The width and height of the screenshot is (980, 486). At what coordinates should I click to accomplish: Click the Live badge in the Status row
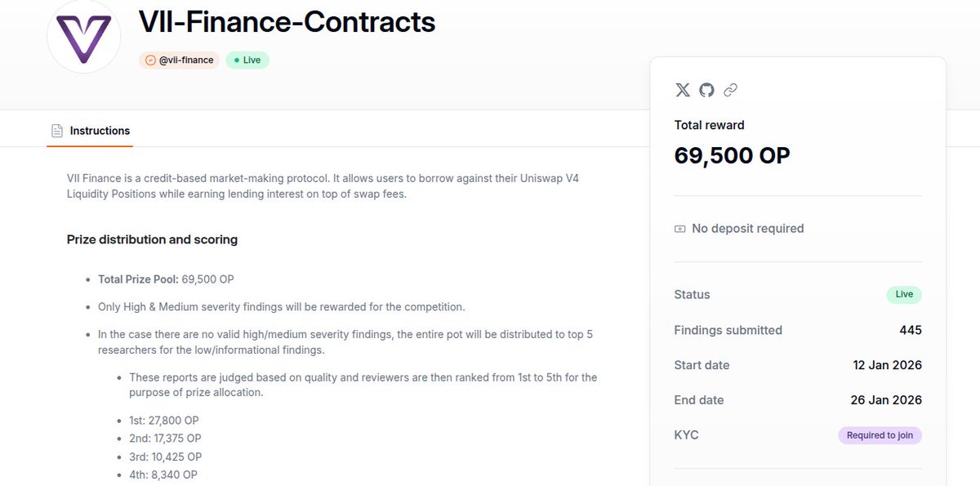pyautogui.click(x=904, y=295)
